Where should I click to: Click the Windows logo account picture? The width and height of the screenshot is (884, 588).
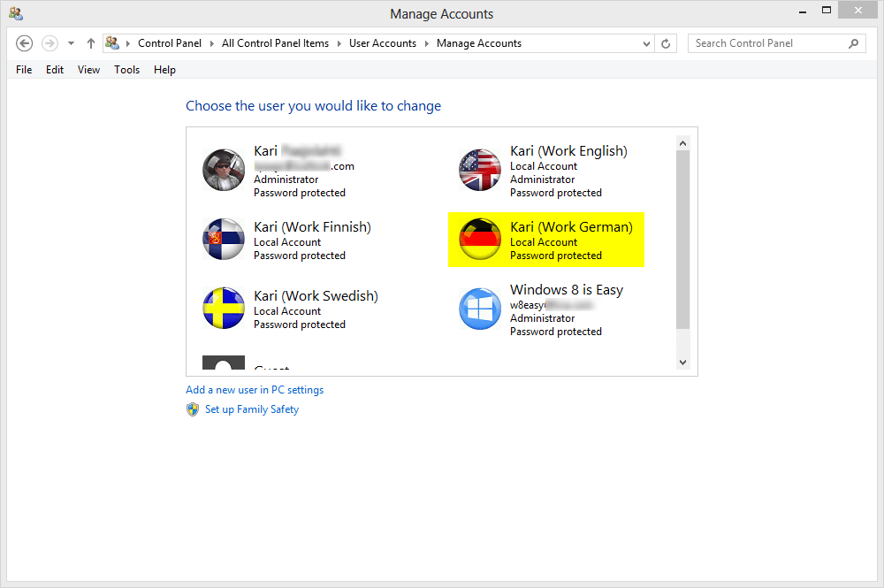click(480, 309)
